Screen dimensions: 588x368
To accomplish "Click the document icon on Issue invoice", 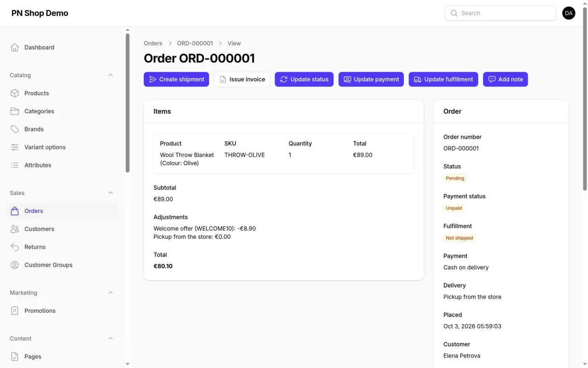I will pos(223,79).
